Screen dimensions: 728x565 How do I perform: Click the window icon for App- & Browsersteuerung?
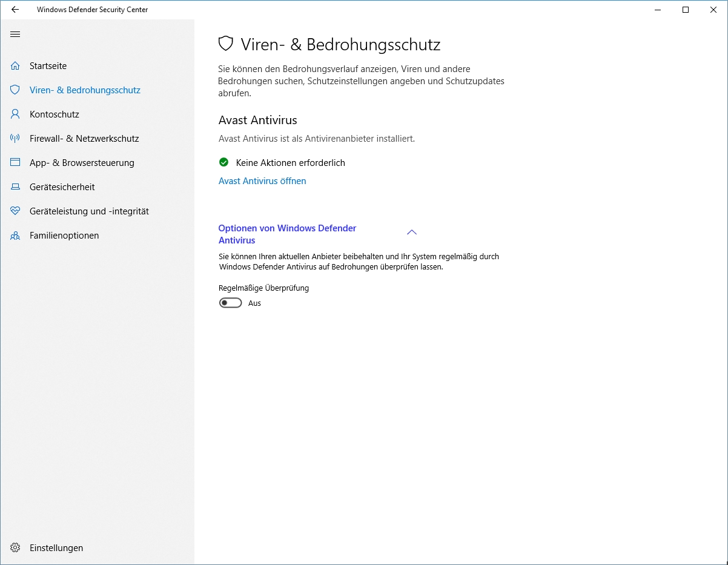click(15, 162)
